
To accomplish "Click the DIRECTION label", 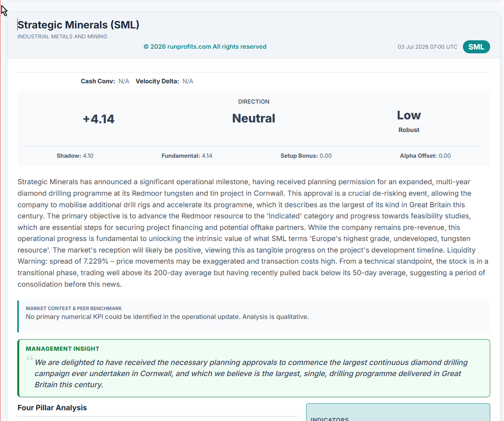I will click(x=254, y=102).
